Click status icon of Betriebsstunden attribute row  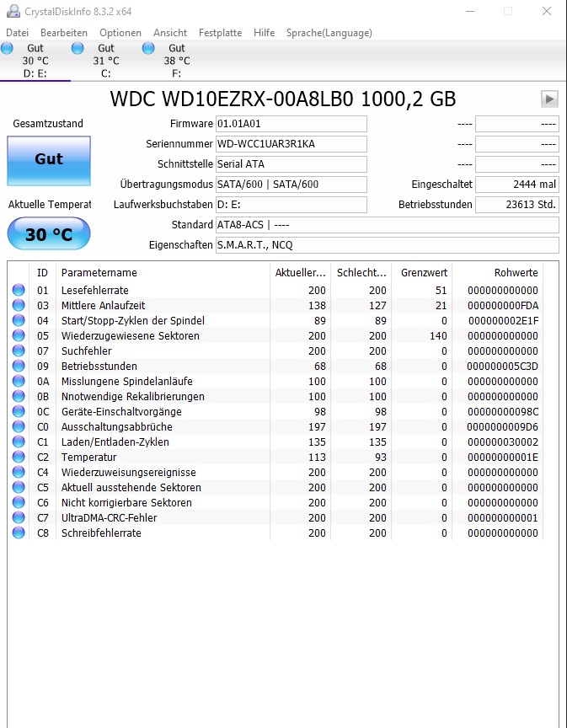19,366
